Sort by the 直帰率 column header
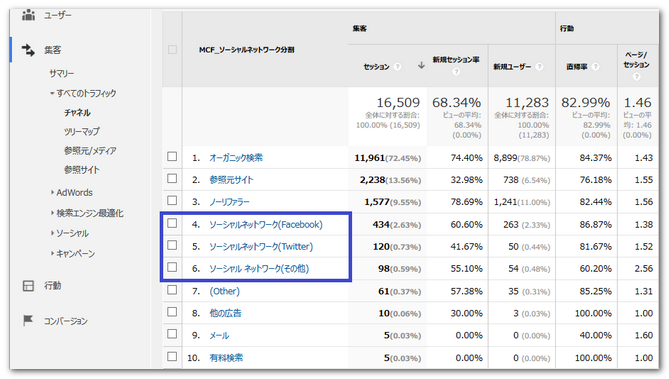 click(x=577, y=67)
